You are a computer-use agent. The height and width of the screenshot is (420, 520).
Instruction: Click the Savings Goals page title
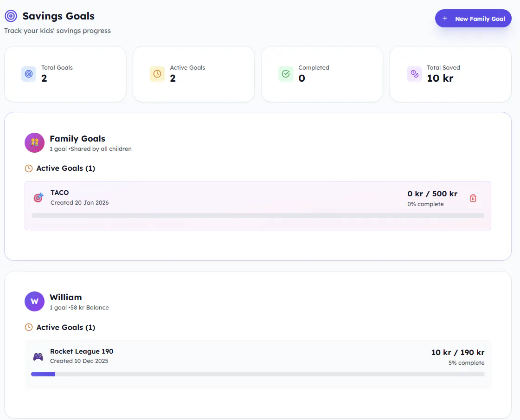click(58, 16)
